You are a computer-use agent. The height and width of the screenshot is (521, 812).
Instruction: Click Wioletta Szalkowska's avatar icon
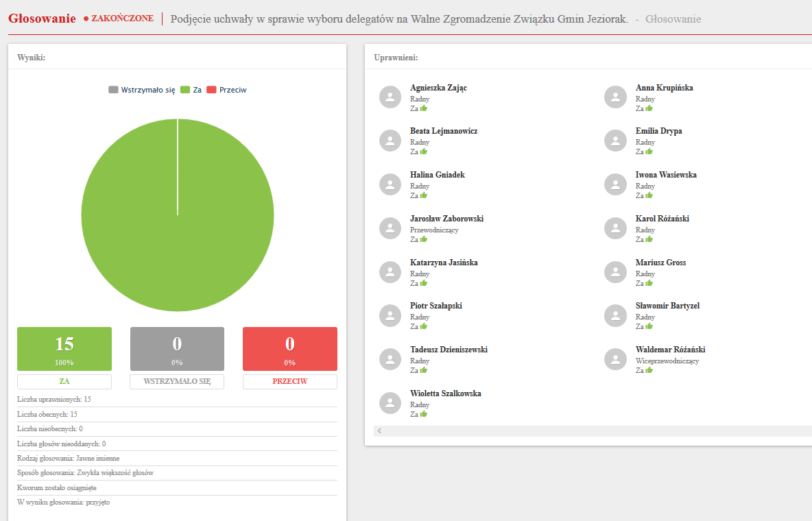pos(390,403)
